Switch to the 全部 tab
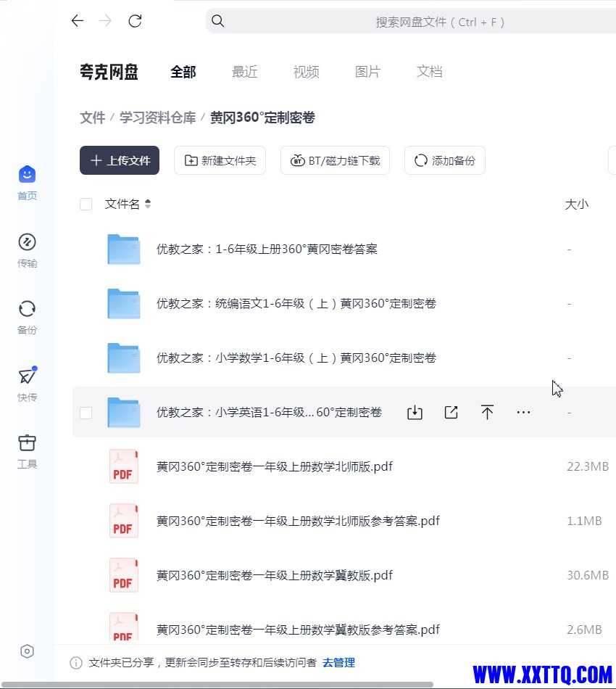The height and width of the screenshot is (689, 616). click(x=183, y=72)
